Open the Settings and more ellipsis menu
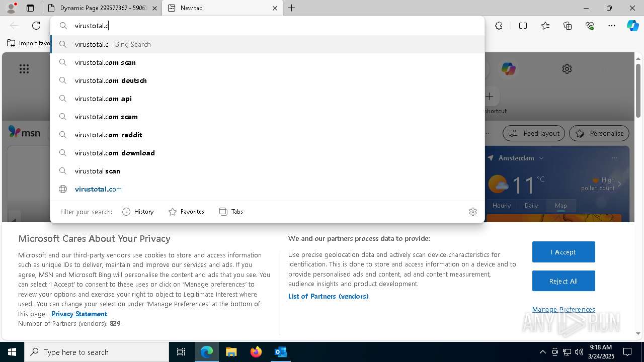 click(x=612, y=26)
